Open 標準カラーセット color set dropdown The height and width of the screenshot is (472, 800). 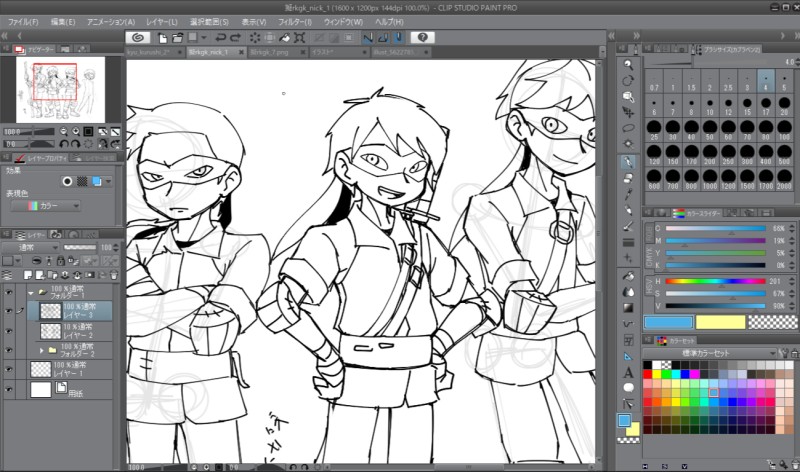[709, 353]
